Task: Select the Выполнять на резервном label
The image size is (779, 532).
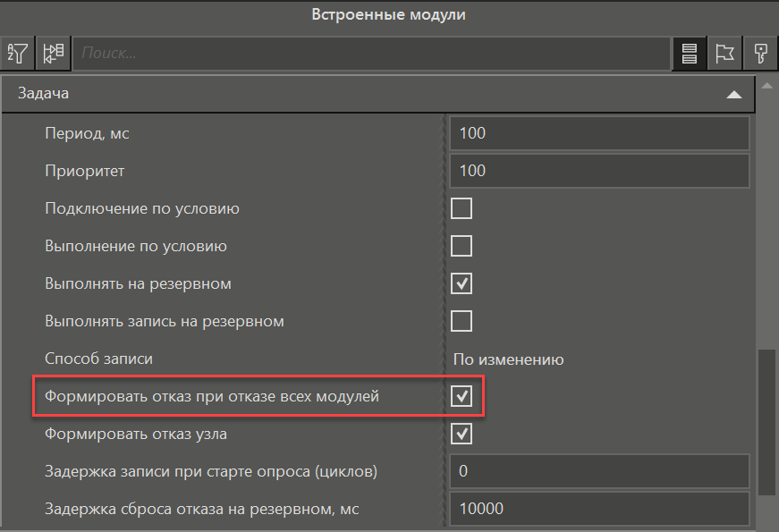Action: (138, 284)
